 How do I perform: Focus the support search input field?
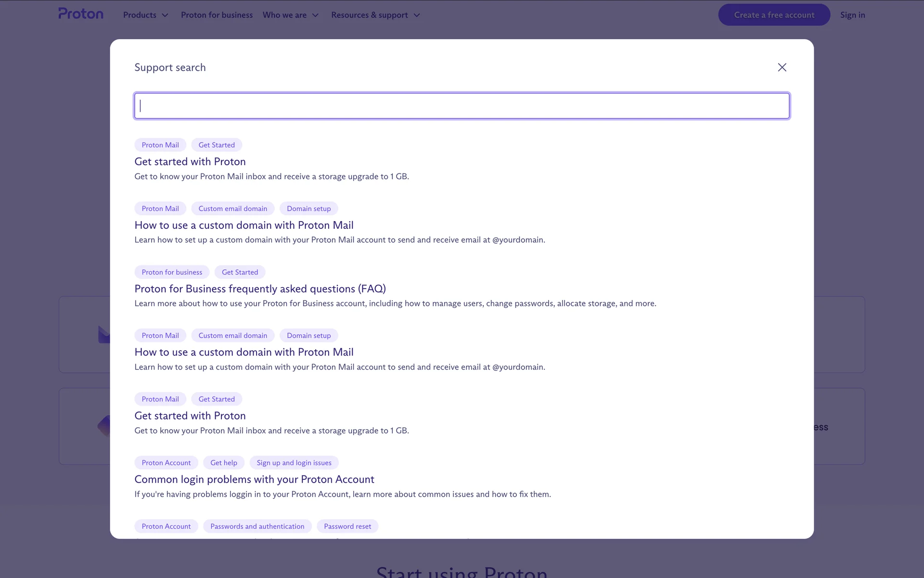[462, 106]
